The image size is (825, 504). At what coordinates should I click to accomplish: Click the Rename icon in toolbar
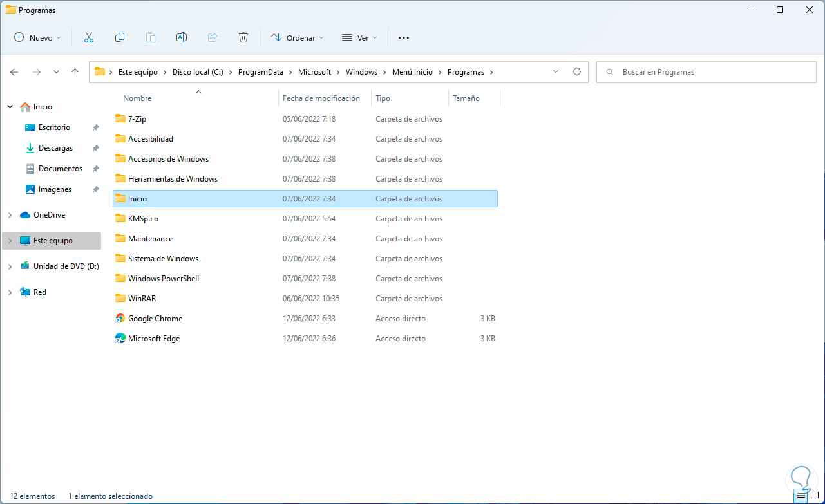[182, 38]
